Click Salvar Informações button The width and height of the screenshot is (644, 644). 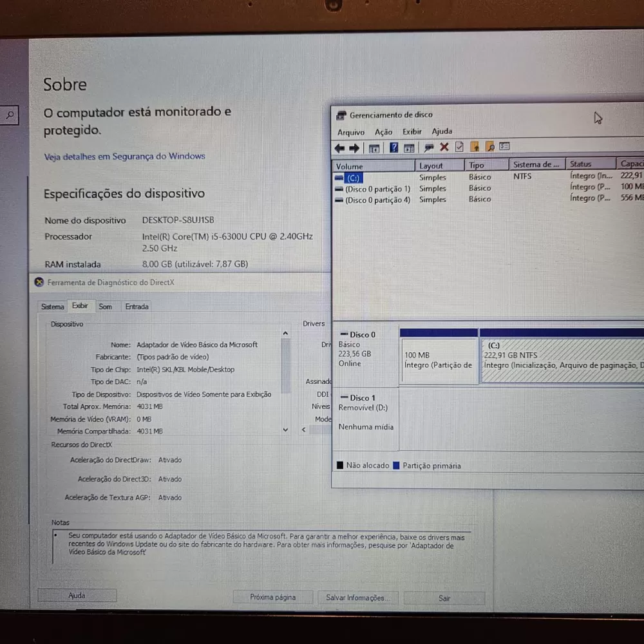[357, 598]
